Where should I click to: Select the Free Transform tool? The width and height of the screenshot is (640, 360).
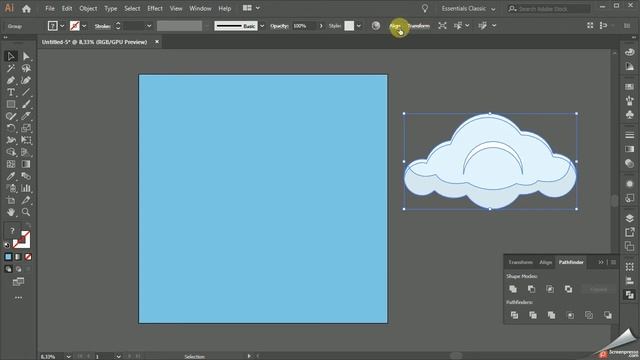click(26, 140)
